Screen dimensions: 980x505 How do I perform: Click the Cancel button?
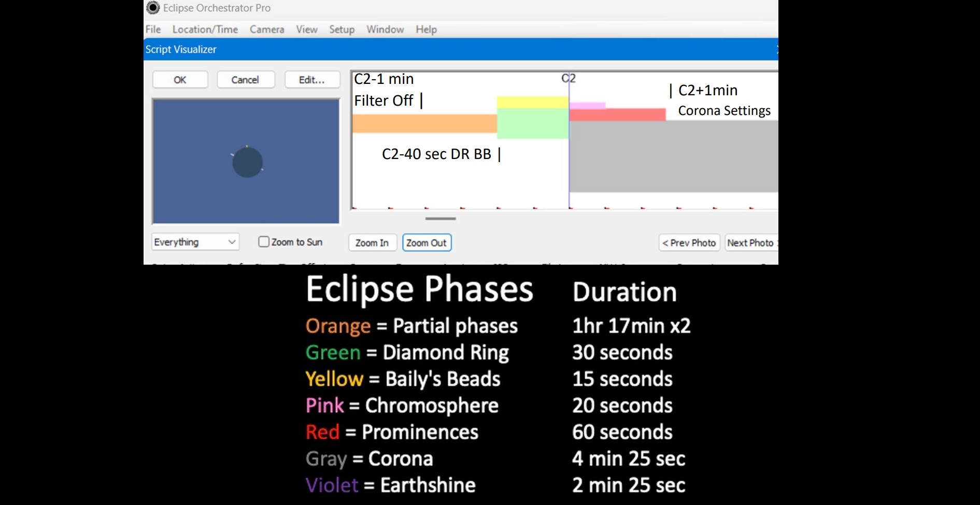click(x=245, y=80)
